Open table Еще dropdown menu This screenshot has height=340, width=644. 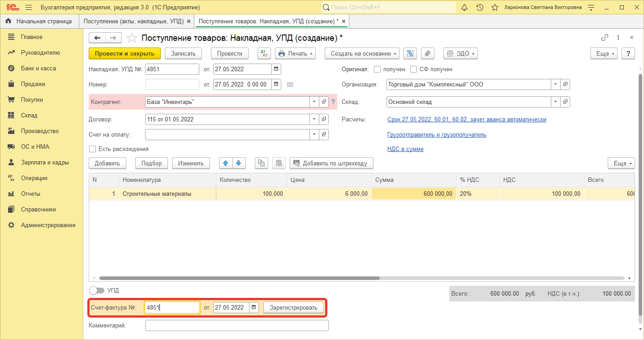coord(621,163)
